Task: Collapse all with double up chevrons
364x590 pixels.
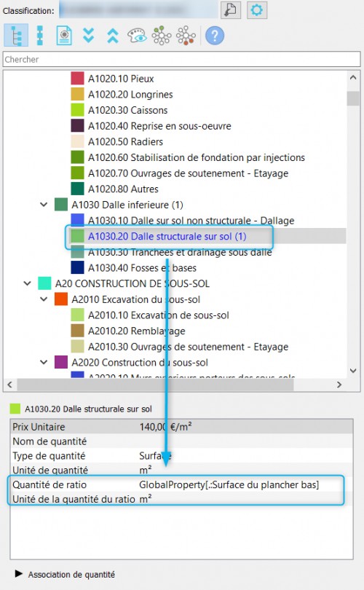Action: (x=112, y=36)
